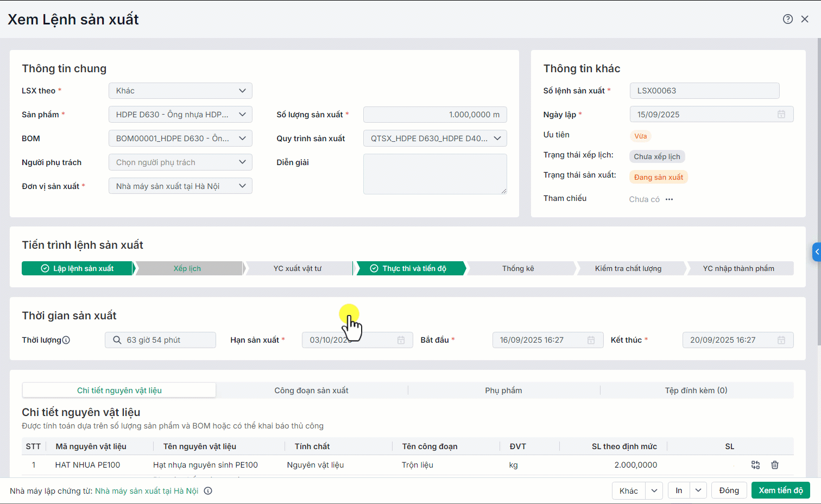Click the Tham chiếu three-dots icon
Screen dimensions: 821x504
point(669,199)
